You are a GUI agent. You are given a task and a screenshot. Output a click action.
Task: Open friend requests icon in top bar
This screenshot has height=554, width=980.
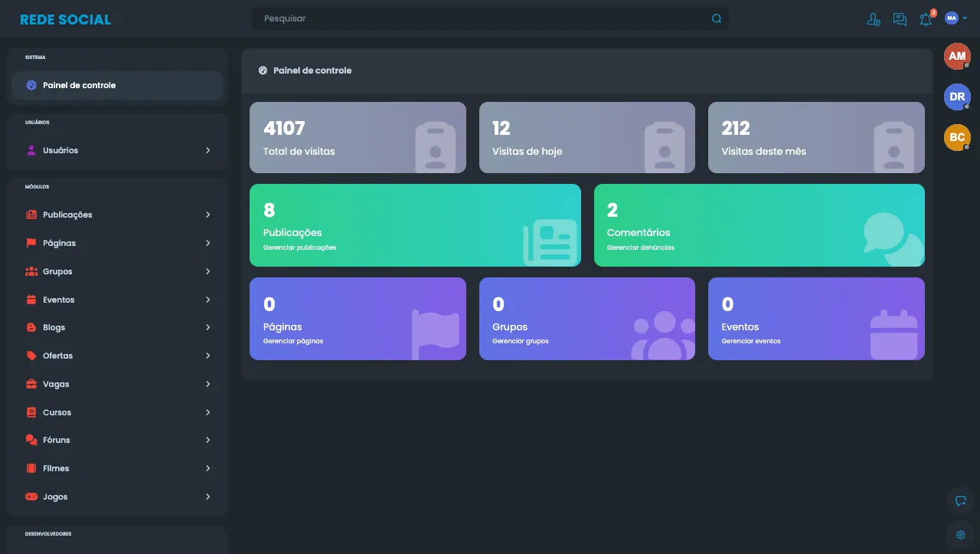pos(874,19)
